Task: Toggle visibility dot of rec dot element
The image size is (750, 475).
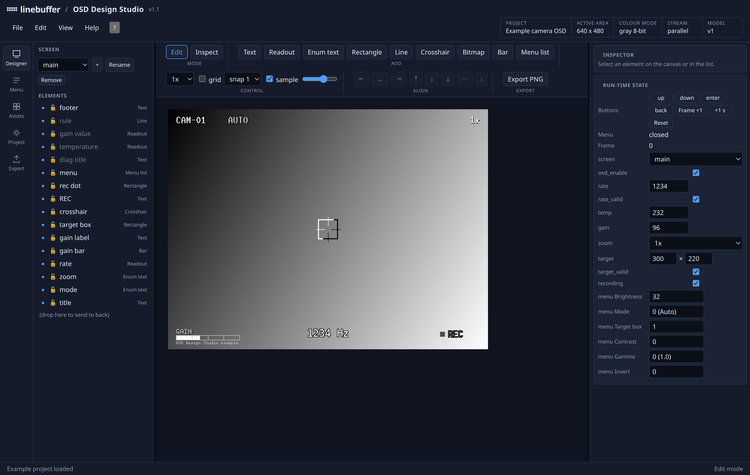Action: [43, 186]
